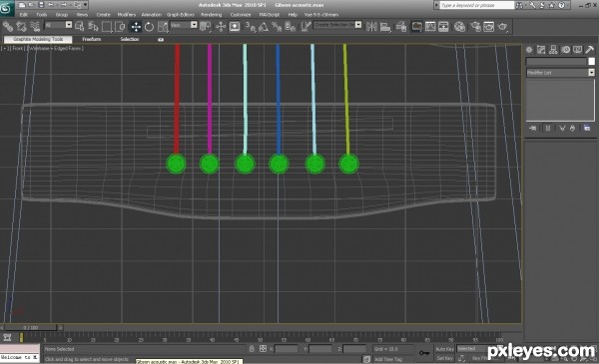Open the Hierarchy command panel tab
This screenshot has height=364, width=599.
point(553,50)
